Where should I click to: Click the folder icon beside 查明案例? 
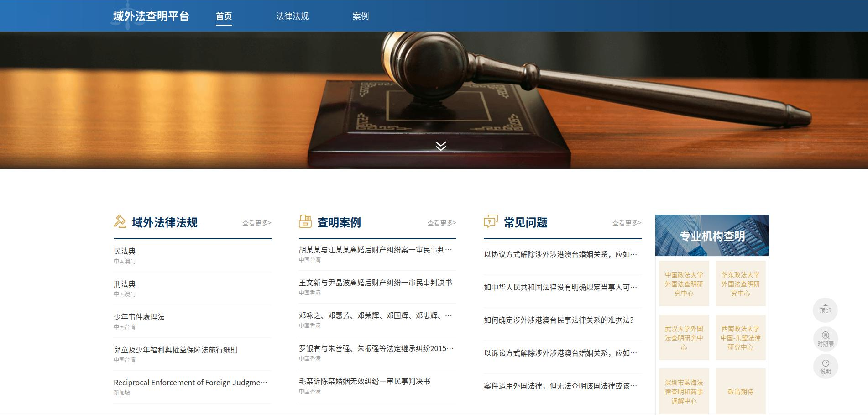coord(305,221)
